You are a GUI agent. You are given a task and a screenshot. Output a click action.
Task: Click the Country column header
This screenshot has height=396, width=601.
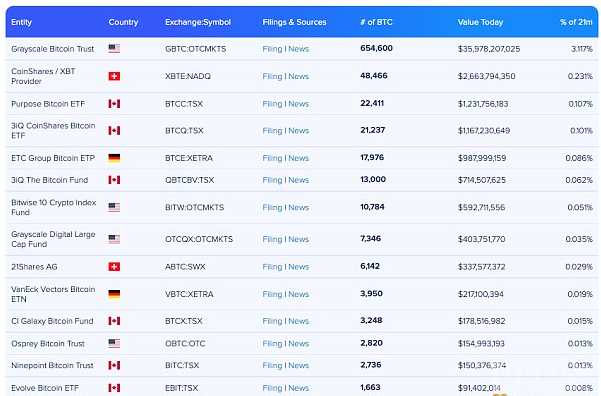123,22
